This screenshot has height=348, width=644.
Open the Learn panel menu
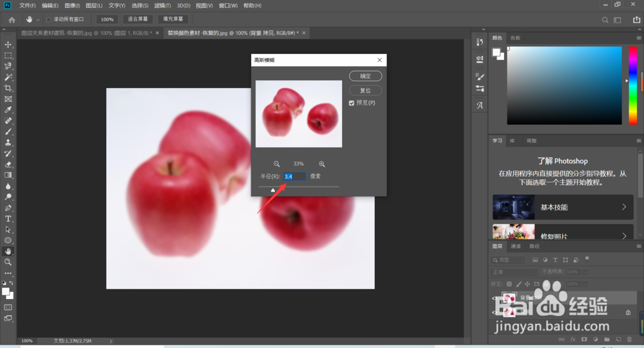[639, 141]
